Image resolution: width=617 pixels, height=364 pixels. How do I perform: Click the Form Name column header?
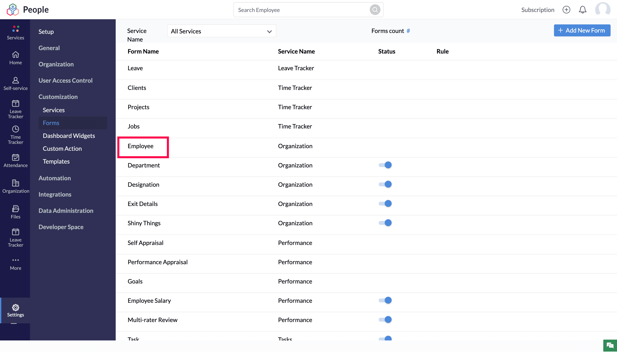[143, 51]
